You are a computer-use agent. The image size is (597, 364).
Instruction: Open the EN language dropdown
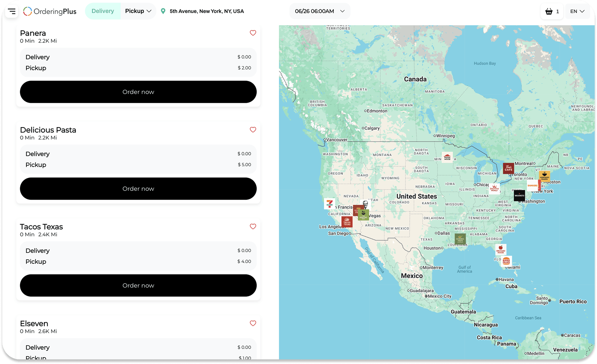[x=577, y=11]
